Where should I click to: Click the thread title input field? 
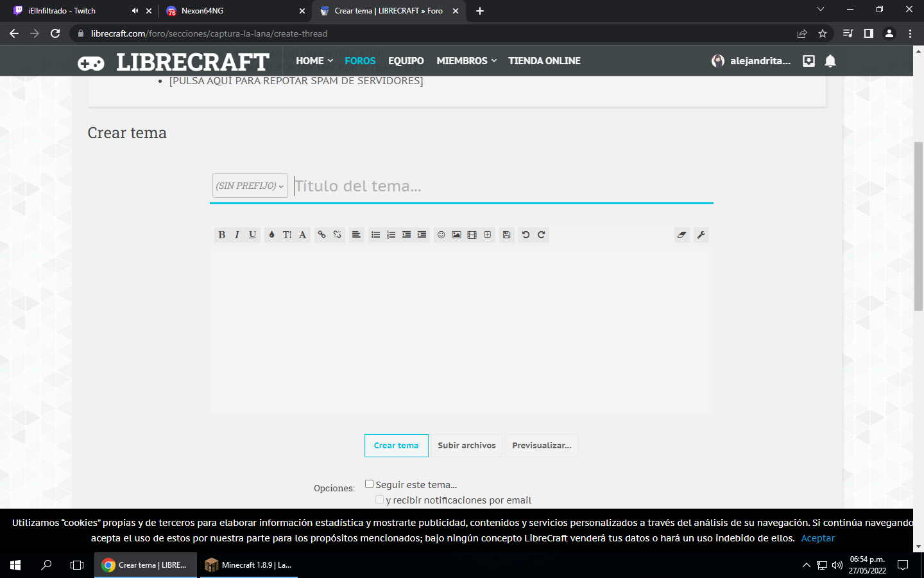[x=501, y=186]
